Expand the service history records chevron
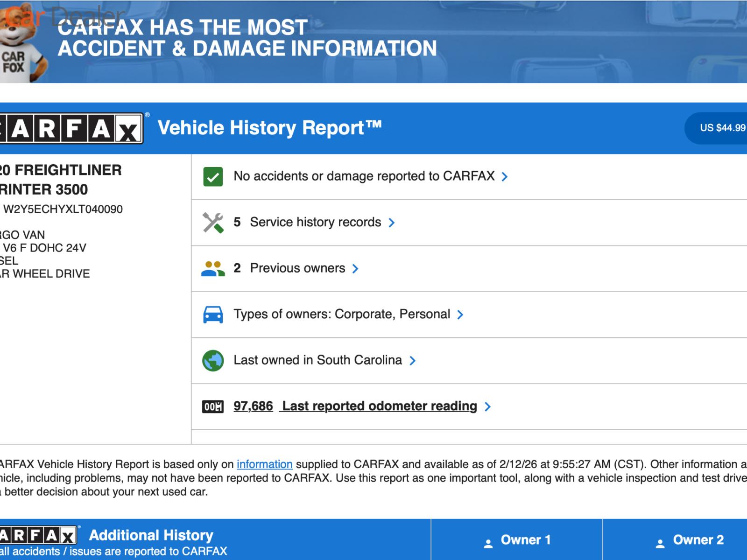The height and width of the screenshot is (560, 747). pos(392,223)
